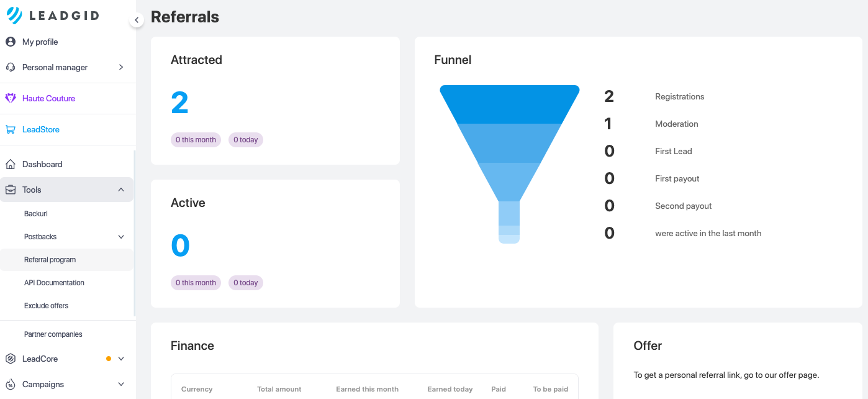Open Partner companies link
The width and height of the screenshot is (868, 399).
coord(53,334)
